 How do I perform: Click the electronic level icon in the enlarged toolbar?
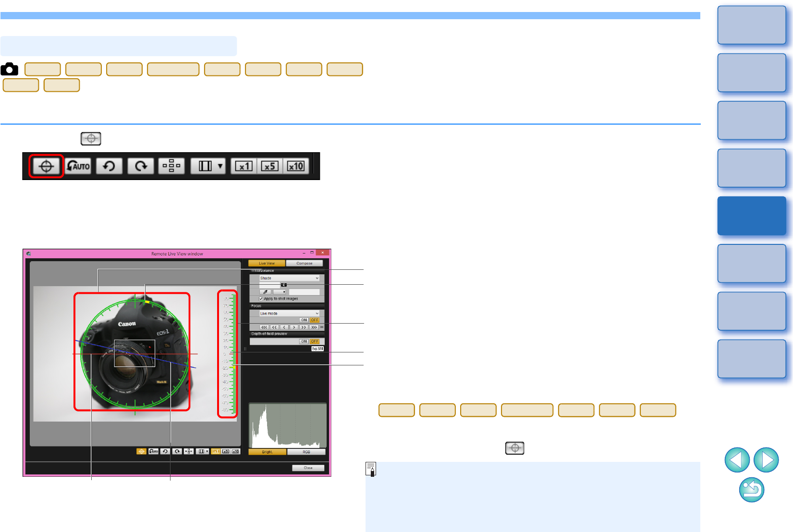tap(46, 166)
